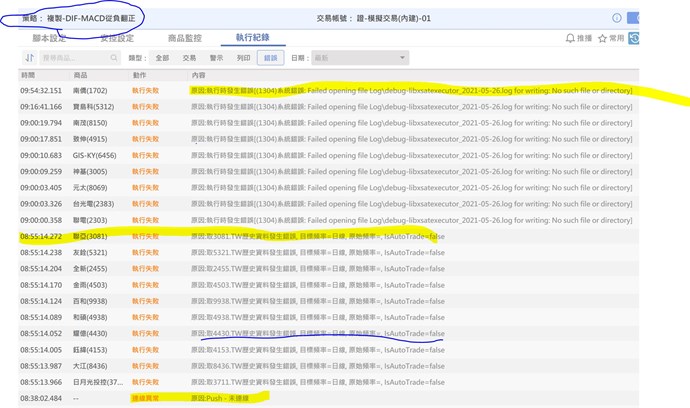Open the 安控設定 tab
The width and height of the screenshot is (690, 408).
coord(116,38)
